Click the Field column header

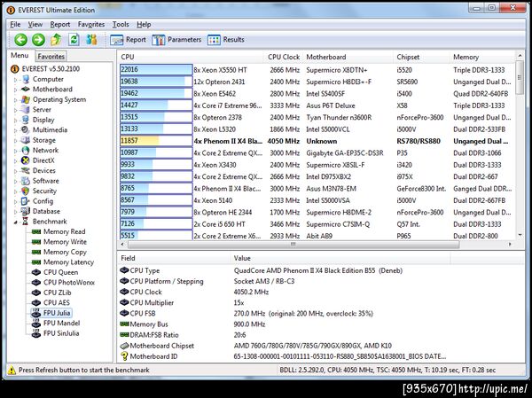coord(174,258)
